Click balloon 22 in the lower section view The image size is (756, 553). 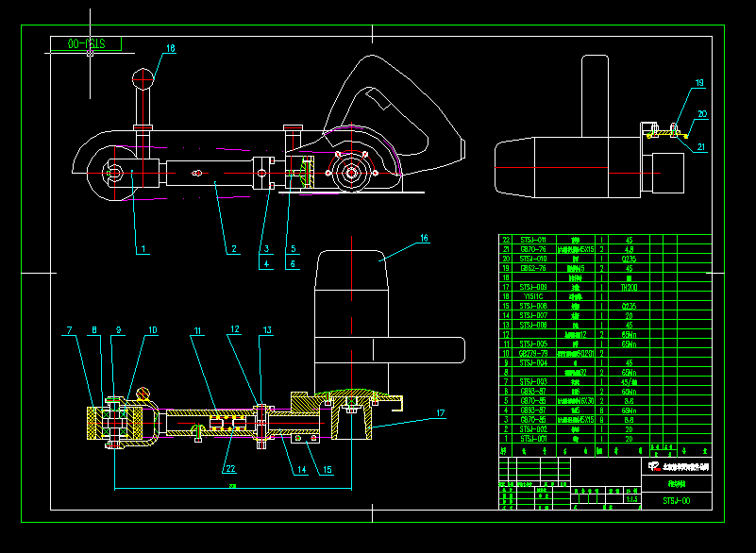tap(229, 466)
